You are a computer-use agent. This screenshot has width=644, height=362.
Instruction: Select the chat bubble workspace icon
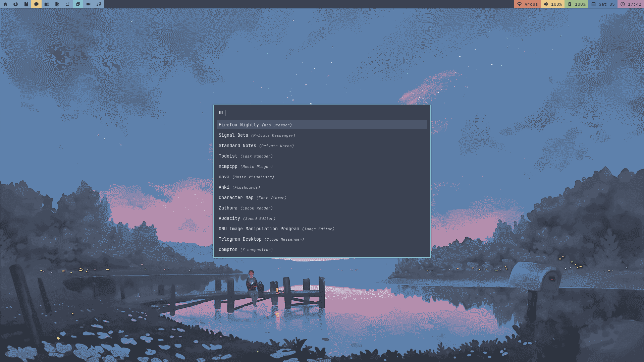point(36,4)
